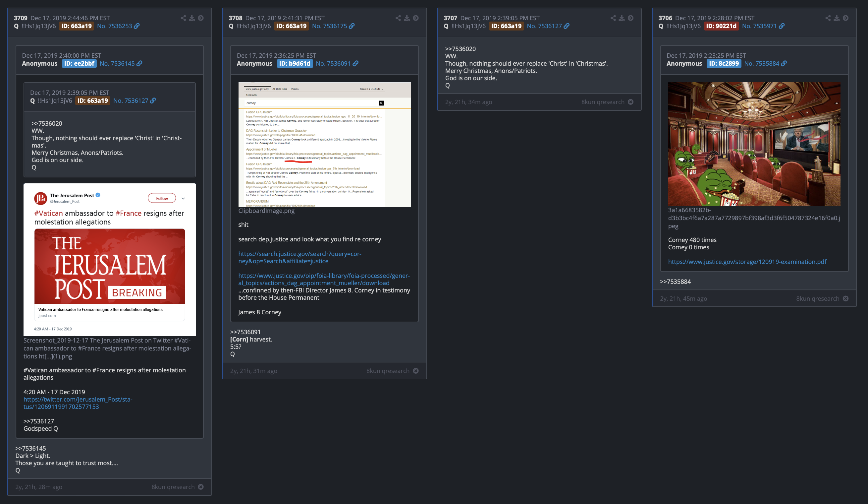Click ID: 663a19 badge on post 3707
868x504 pixels.
click(x=506, y=26)
